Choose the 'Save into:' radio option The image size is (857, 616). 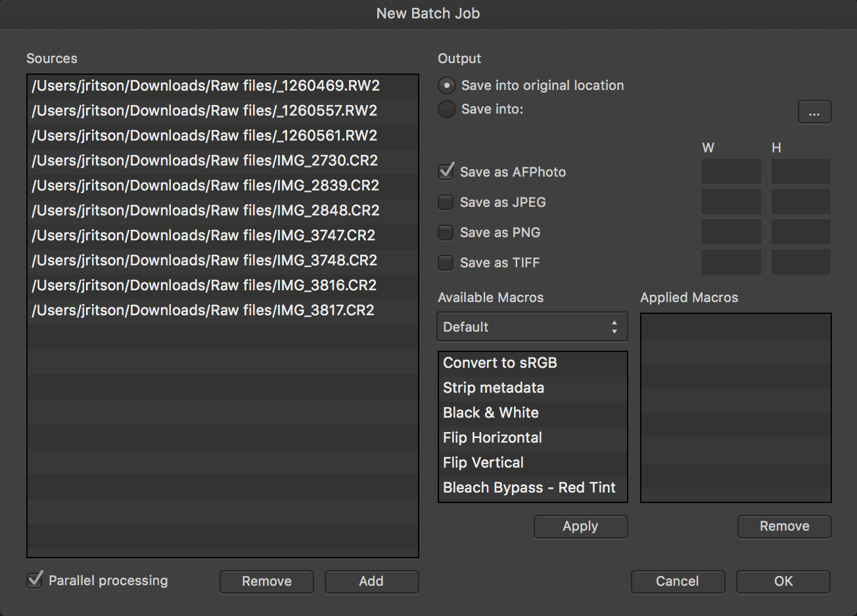click(x=447, y=109)
